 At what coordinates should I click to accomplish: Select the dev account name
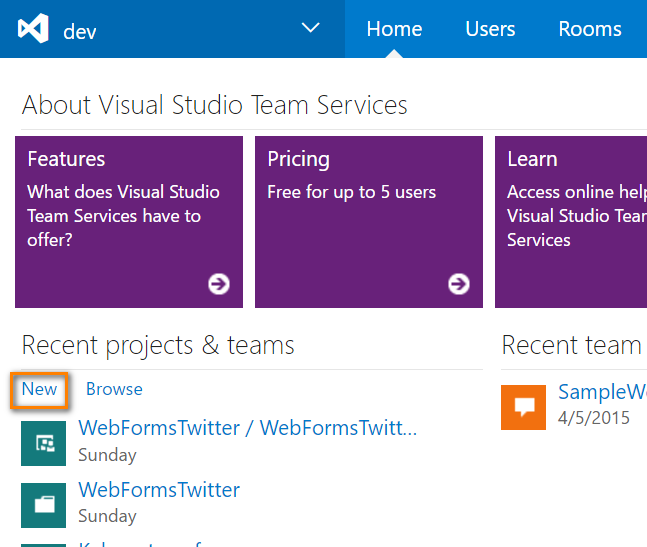coord(80,32)
